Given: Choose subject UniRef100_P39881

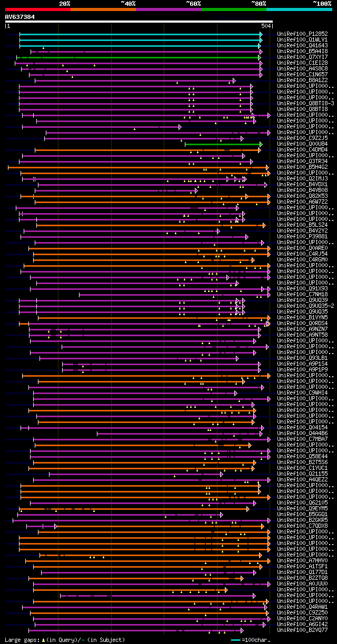Looking at the screenshot, I should coord(303,236).
